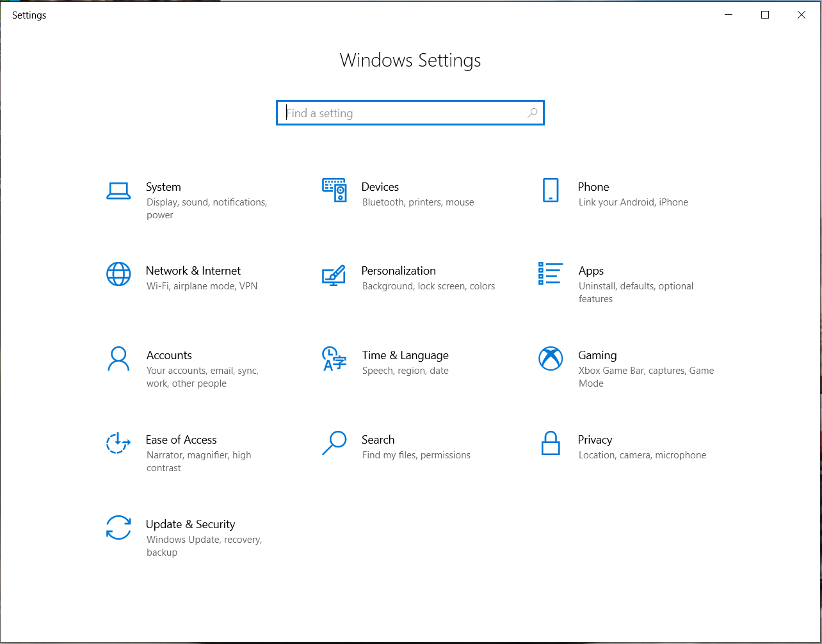Select the text 'Narrator, magnifier, high contrast'
The height and width of the screenshot is (644, 822).
tap(199, 462)
